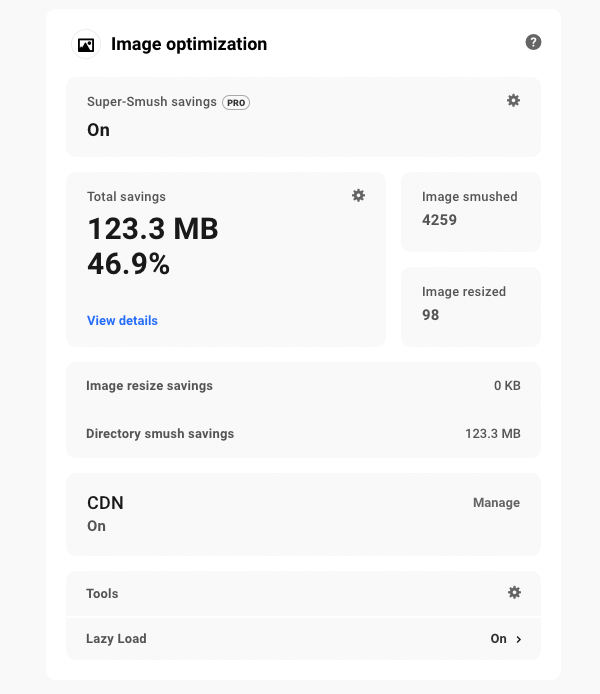Click the PRO badge next to Super-Smush
This screenshot has height=694, width=600.
pos(236,102)
